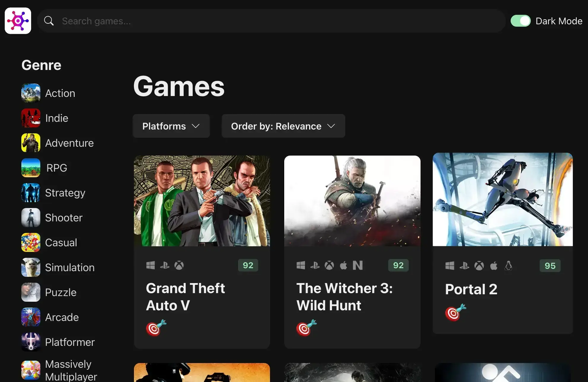Choose the Platformer genre
Viewport: 588px width, 382px height.
[70, 342]
